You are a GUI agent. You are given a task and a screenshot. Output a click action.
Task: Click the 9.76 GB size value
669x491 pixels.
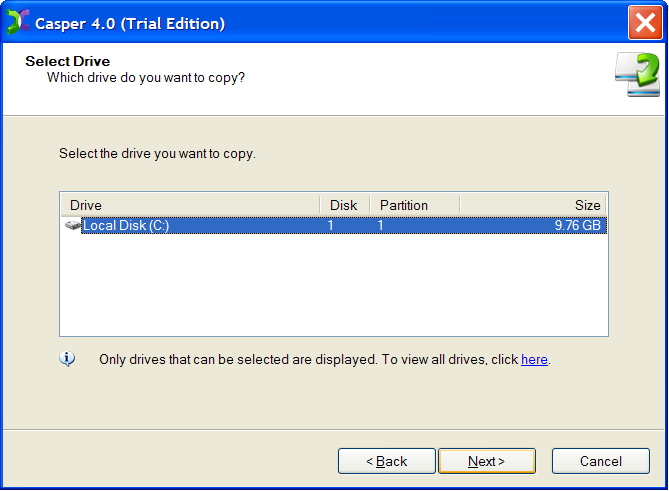(577, 225)
